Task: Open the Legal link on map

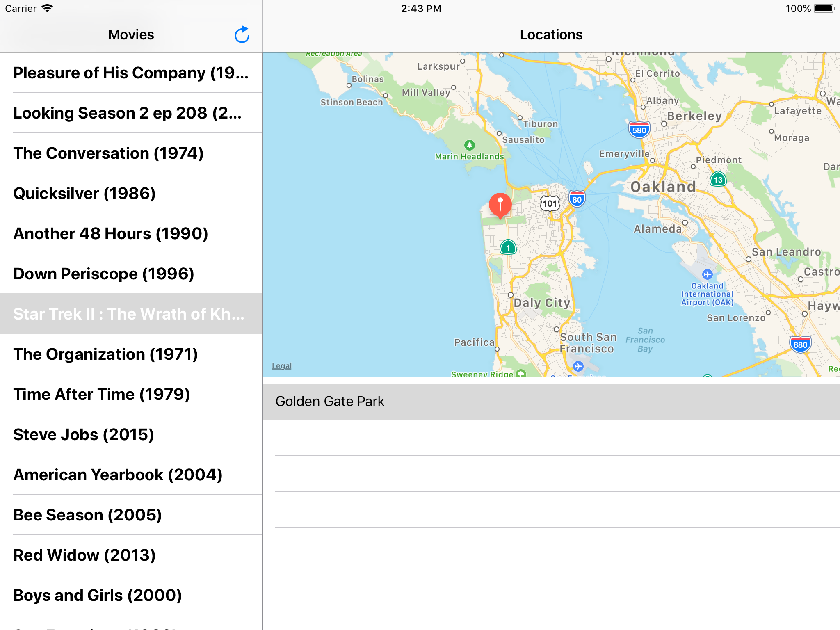Action: click(x=281, y=366)
